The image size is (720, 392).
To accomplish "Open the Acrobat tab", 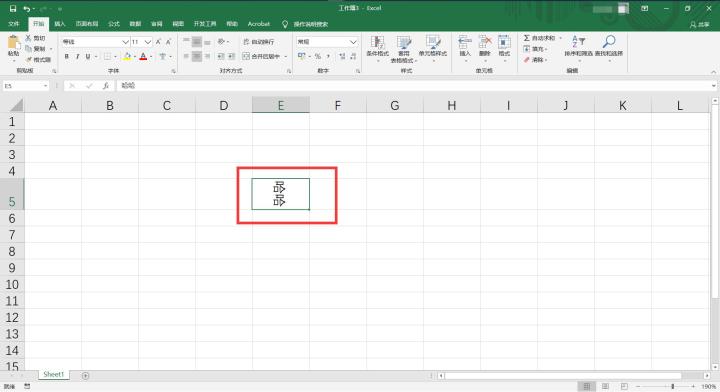I will (x=259, y=24).
